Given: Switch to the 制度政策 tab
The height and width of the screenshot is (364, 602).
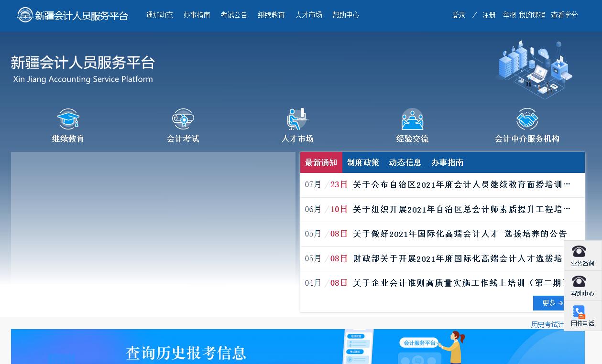Looking at the screenshot, I should coord(363,163).
